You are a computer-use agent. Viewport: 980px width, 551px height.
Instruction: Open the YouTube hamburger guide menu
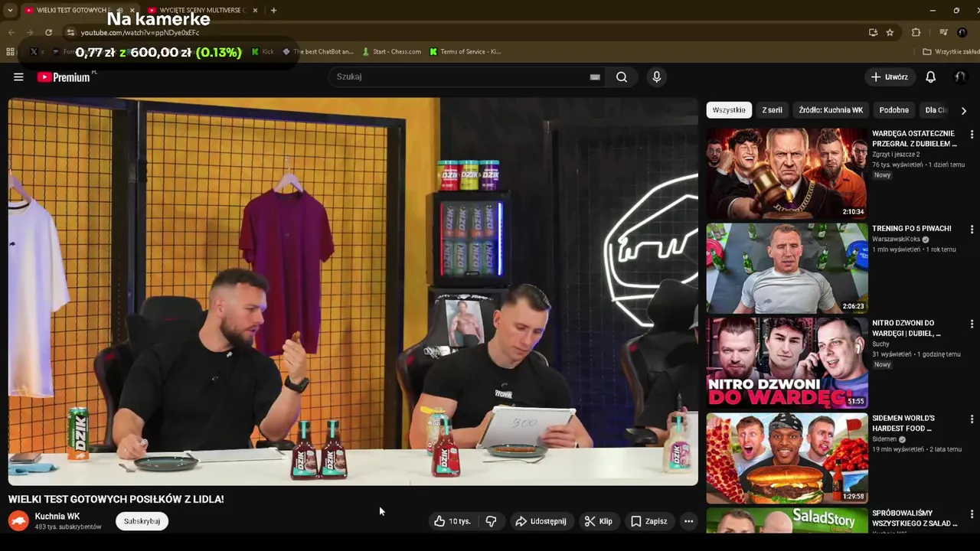point(18,77)
